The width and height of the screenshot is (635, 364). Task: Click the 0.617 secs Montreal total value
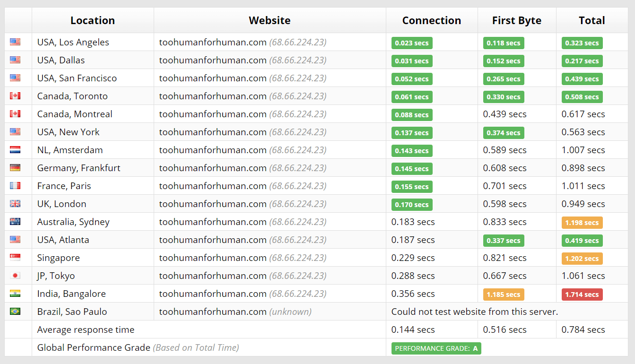(583, 114)
